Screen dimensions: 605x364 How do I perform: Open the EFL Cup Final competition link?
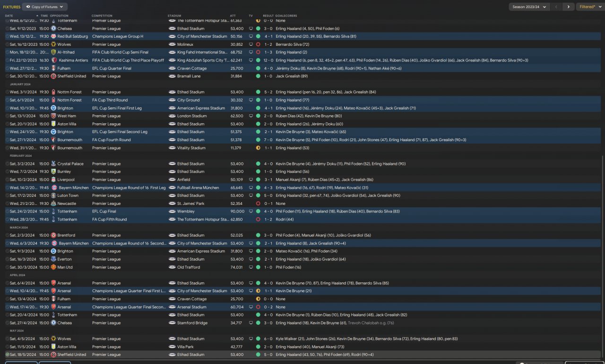coord(104,212)
